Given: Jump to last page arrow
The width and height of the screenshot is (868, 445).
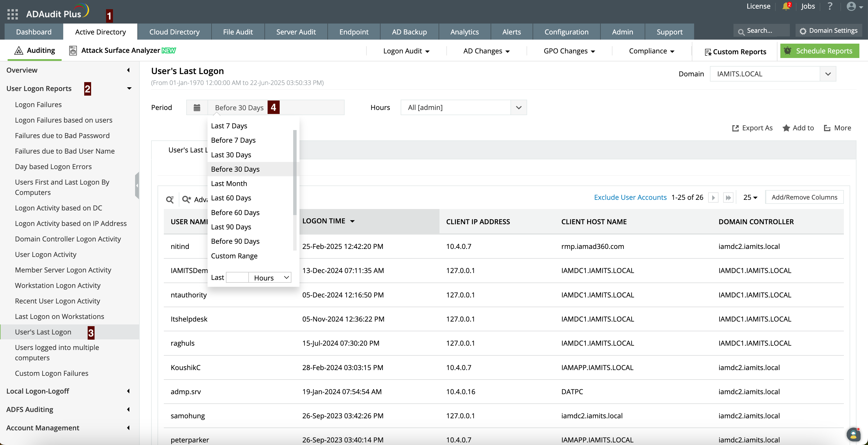Looking at the screenshot, I should click(x=728, y=198).
